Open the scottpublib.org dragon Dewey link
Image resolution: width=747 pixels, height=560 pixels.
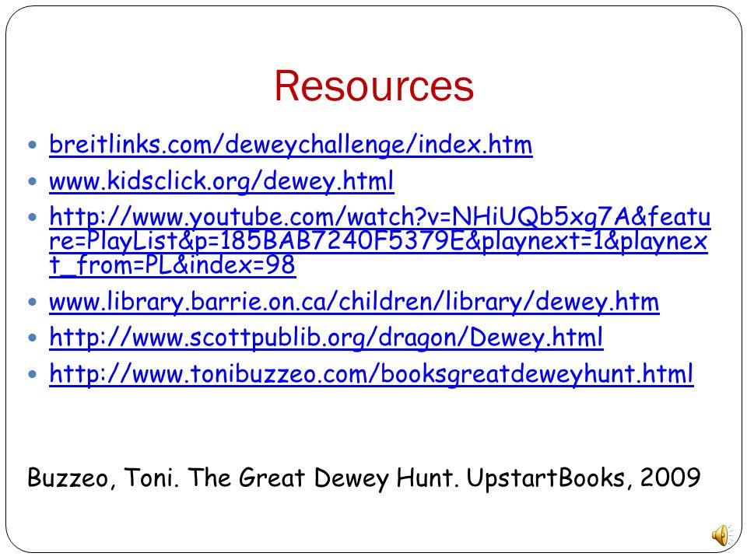pyautogui.click(x=326, y=338)
